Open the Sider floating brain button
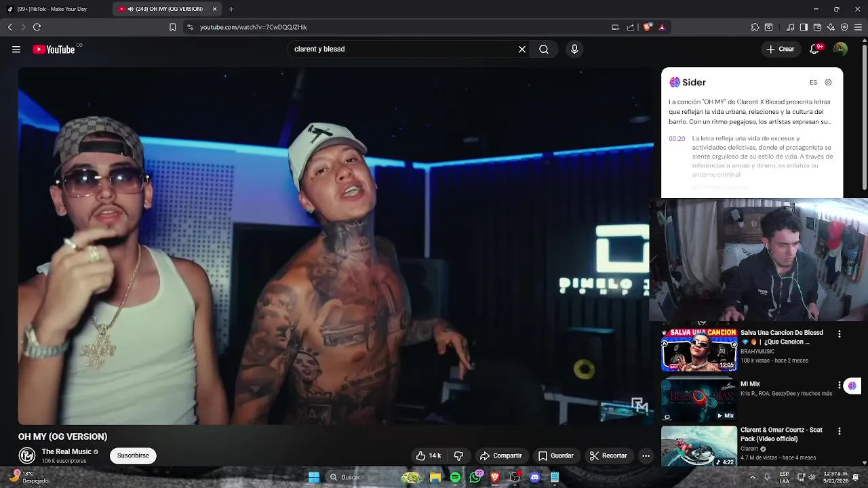The width and height of the screenshot is (868, 488). tap(852, 386)
